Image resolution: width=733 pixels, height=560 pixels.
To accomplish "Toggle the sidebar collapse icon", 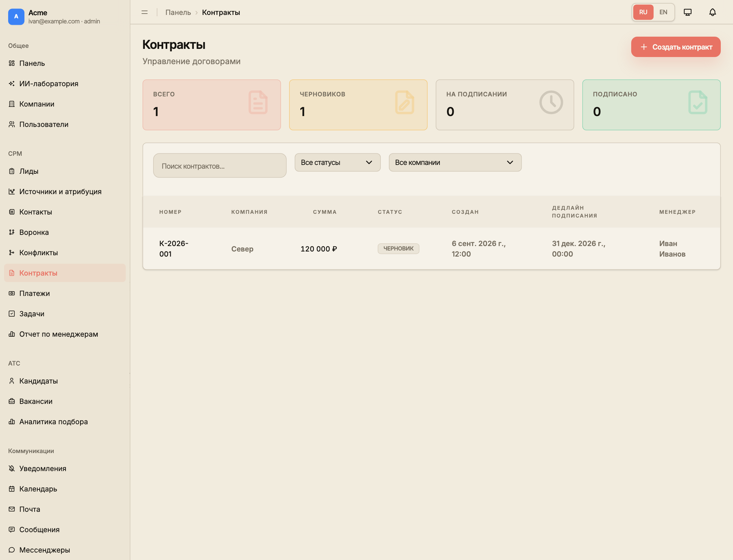I will pos(145,12).
